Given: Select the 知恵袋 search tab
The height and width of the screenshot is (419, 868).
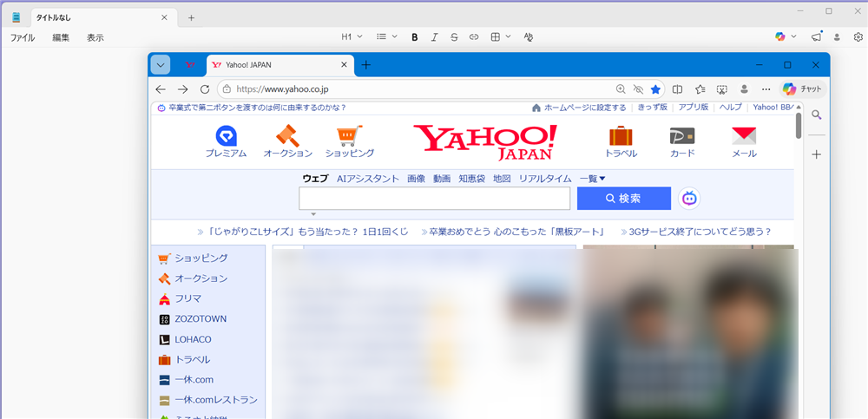Looking at the screenshot, I should pyautogui.click(x=471, y=178).
